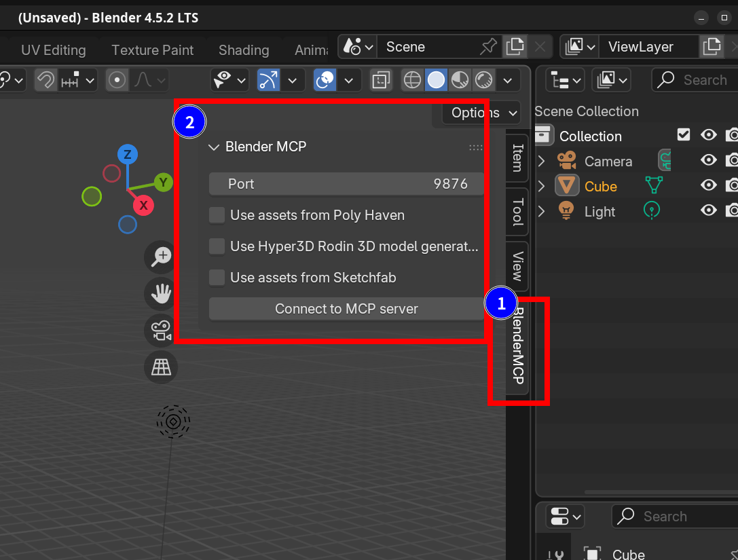This screenshot has width=738, height=560.
Task: Hide the Camera with eye icon
Action: [709, 161]
